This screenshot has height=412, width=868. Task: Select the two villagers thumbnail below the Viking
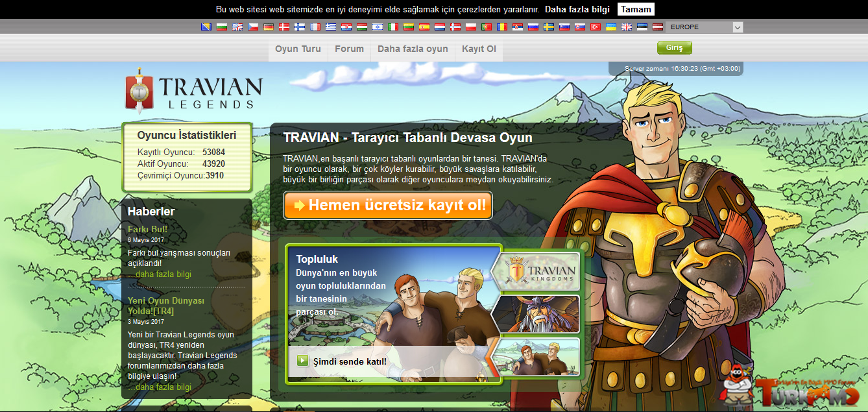pyautogui.click(x=536, y=357)
